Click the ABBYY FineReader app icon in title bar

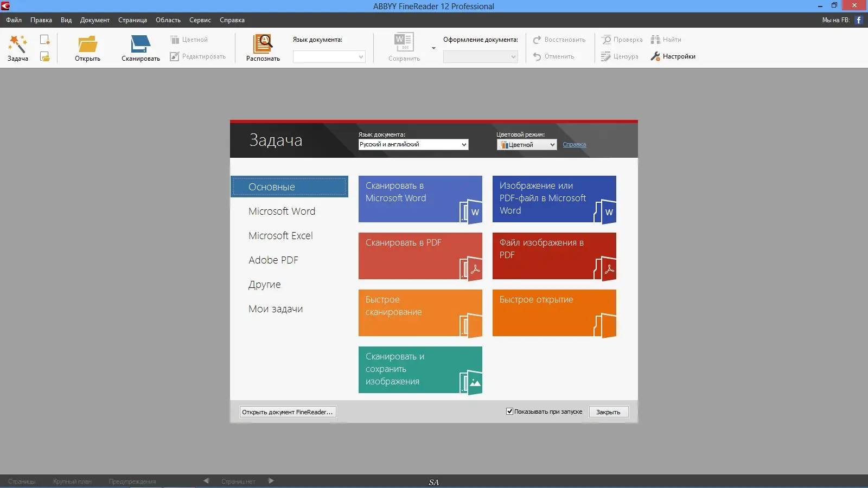click(x=5, y=6)
